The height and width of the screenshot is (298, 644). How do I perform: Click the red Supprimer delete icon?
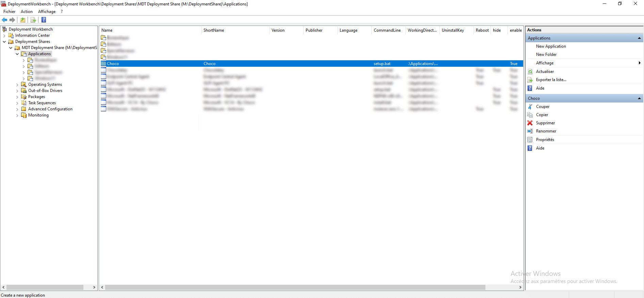[x=530, y=123]
